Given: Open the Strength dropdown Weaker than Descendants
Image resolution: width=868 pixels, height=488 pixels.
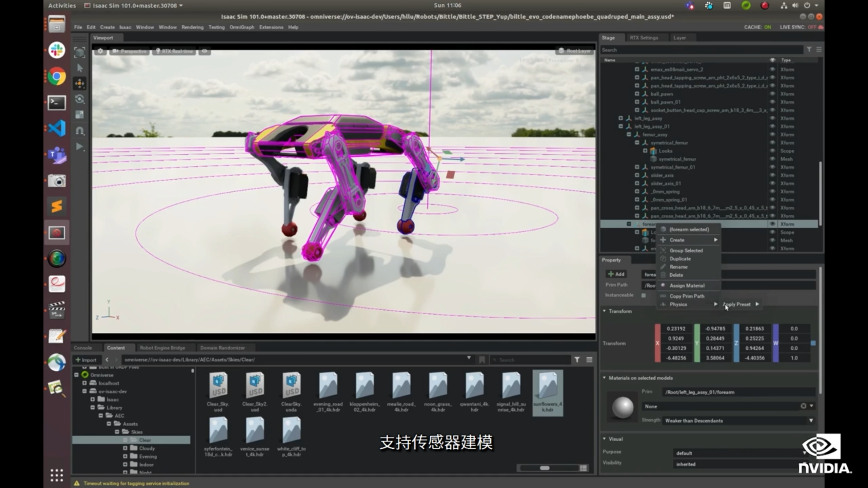Looking at the screenshot, I should click(x=739, y=421).
